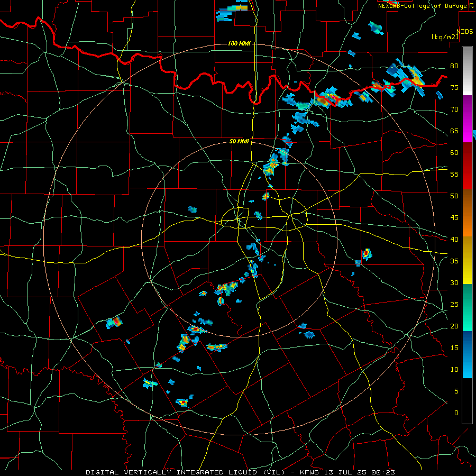The height and width of the screenshot is (476, 476).
Task: Pick the blue segment of color bar
Action: (467, 354)
